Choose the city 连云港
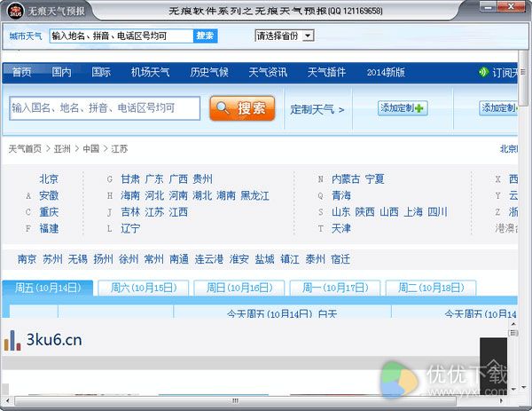Viewport: 532px width, 411px height. (x=209, y=259)
